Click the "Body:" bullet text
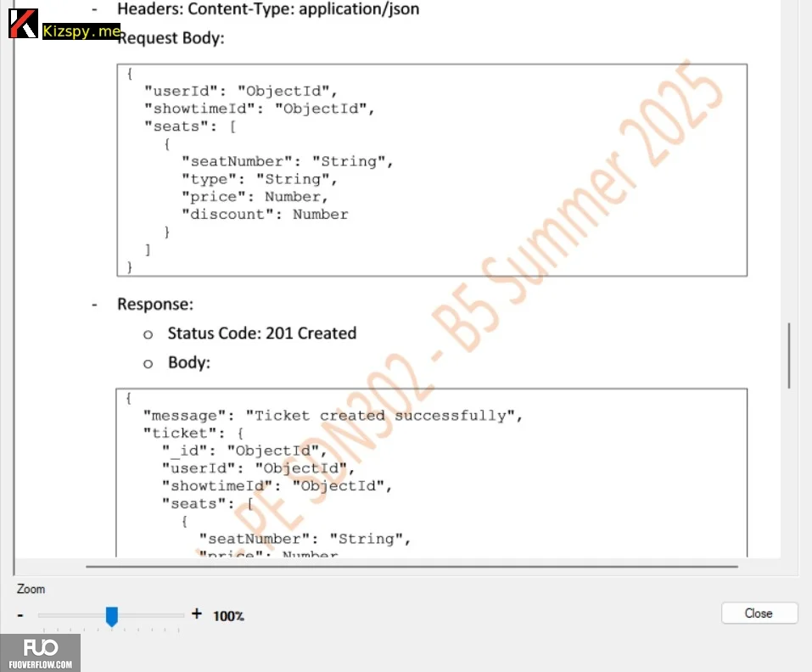This screenshot has height=672, width=812. click(189, 362)
